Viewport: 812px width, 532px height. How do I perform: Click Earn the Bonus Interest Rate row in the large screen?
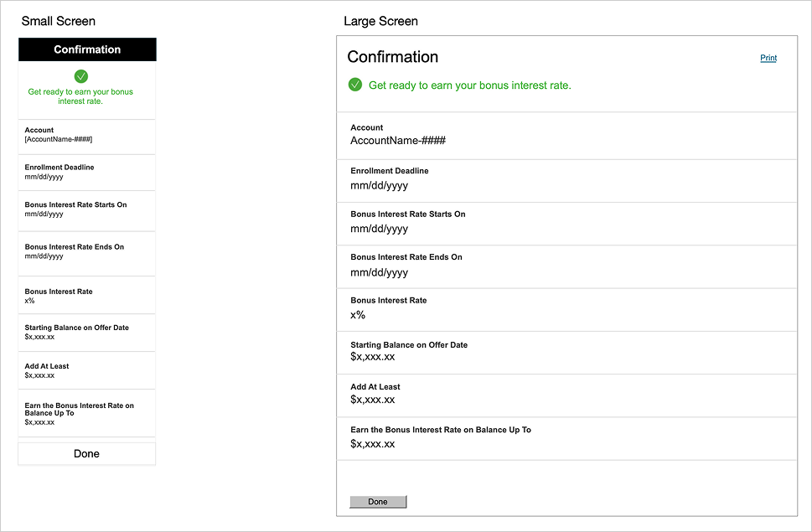566,436
